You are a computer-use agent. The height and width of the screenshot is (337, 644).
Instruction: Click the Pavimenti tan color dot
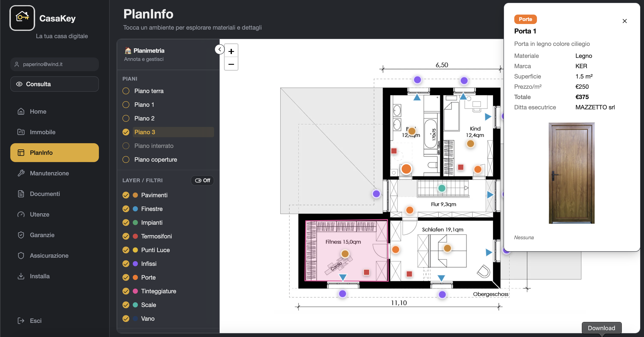click(x=135, y=195)
